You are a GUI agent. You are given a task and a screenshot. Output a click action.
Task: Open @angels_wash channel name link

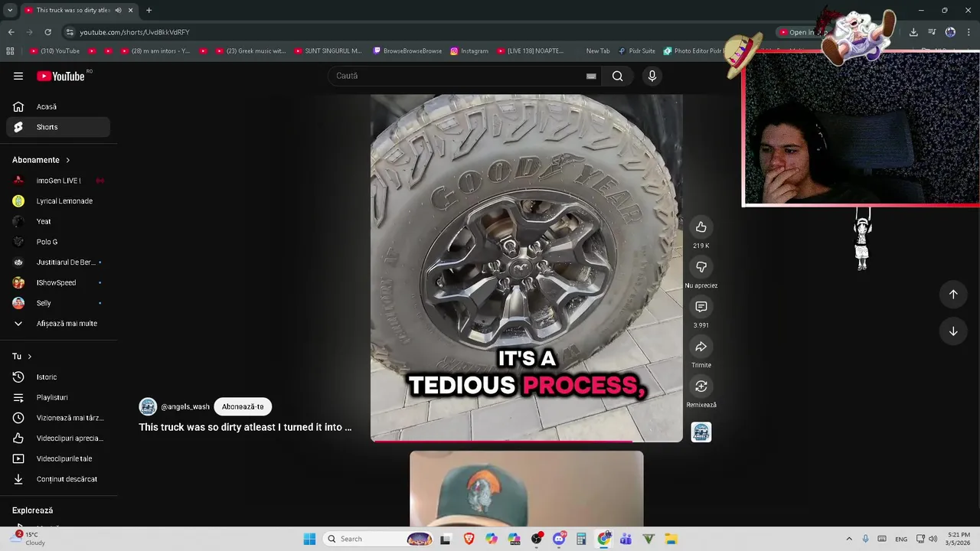[185, 407]
